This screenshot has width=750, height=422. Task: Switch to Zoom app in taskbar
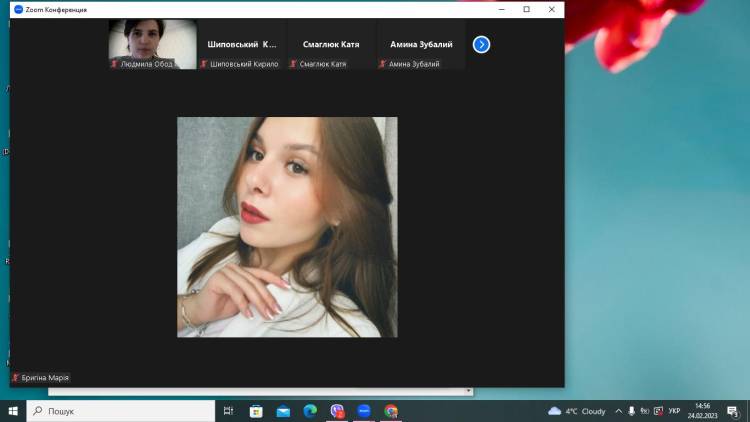point(364,411)
